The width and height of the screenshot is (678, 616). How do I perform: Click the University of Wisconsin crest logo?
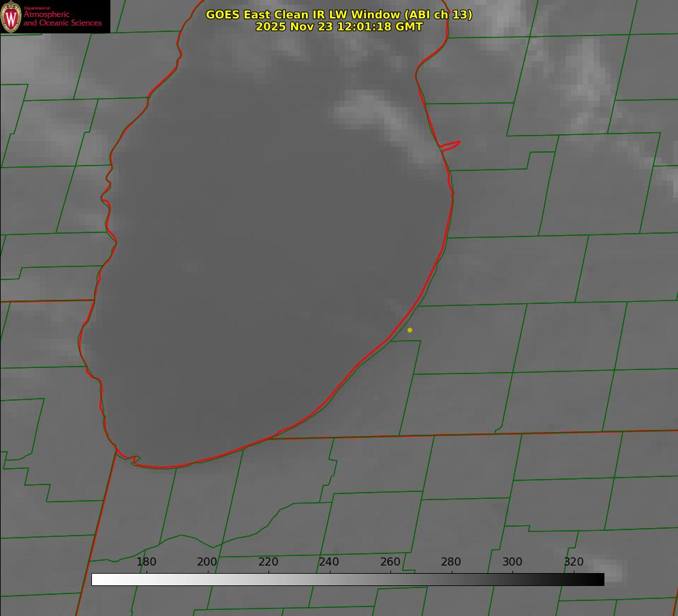pos(11,16)
